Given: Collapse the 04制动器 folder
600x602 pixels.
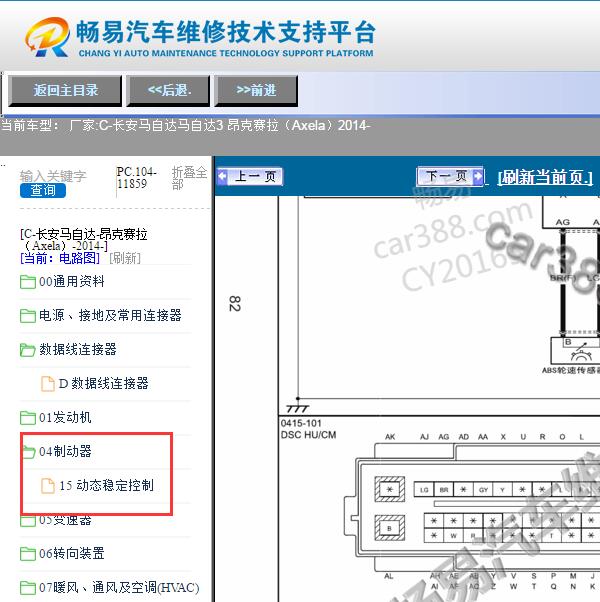Looking at the screenshot, I should click(65, 452).
